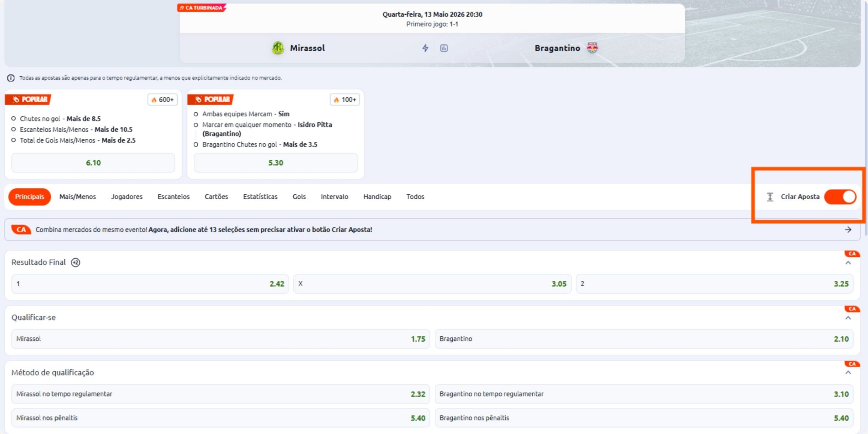Click the CA badge on Método de qualificação
The height and width of the screenshot is (434, 868).
click(x=852, y=364)
